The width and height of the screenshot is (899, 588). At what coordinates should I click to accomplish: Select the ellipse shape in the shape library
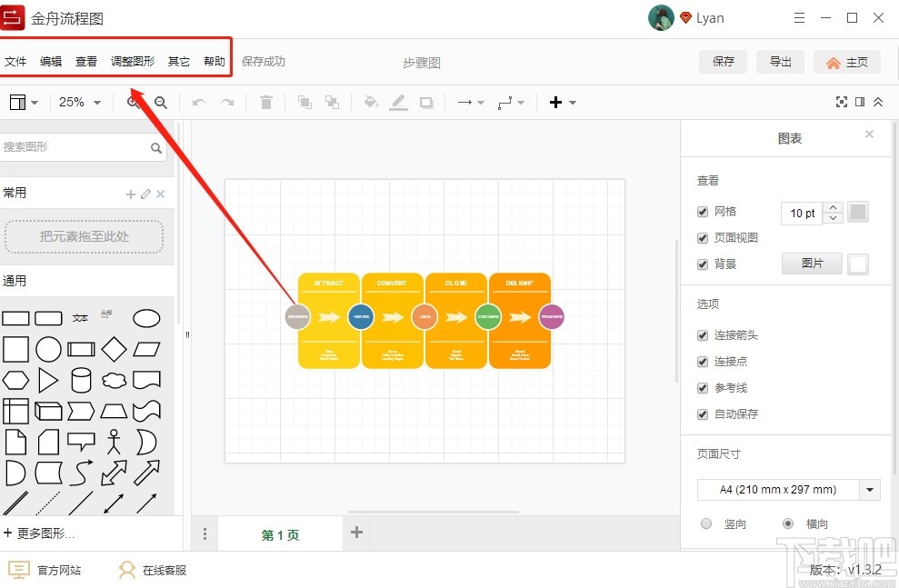tap(147, 317)
